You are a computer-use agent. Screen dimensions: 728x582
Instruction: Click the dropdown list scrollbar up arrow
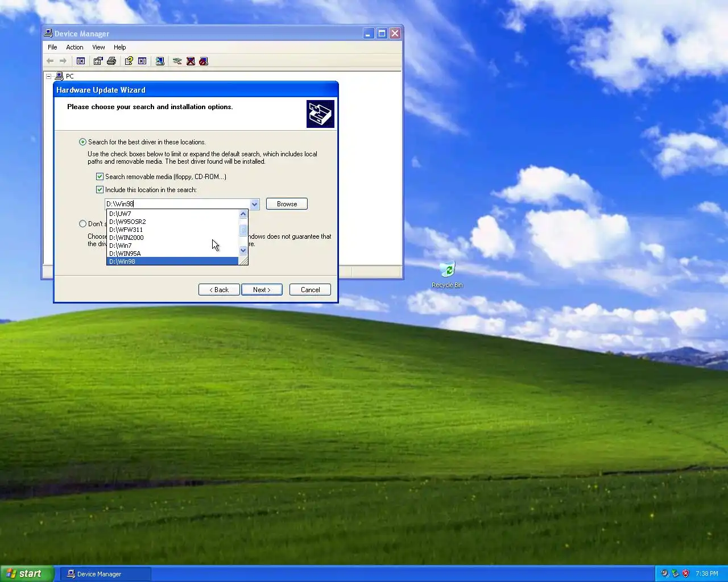[243, 214]
